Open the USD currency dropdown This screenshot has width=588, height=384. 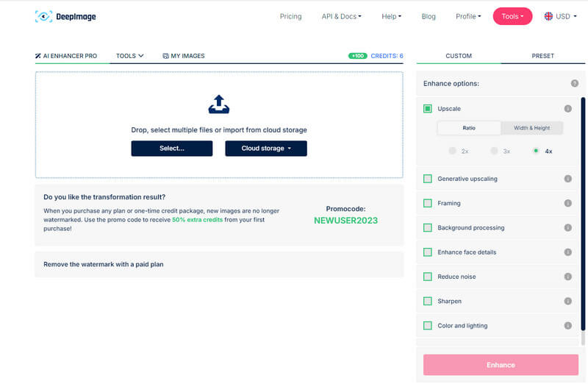coord(566,16)
